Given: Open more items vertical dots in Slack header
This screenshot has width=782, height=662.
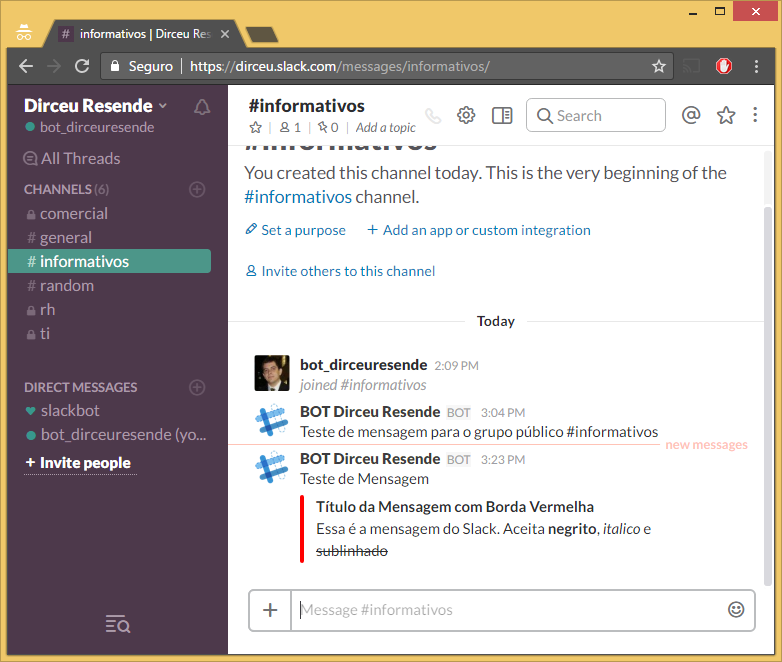Looking at the screenshot, I should [755, 115].
